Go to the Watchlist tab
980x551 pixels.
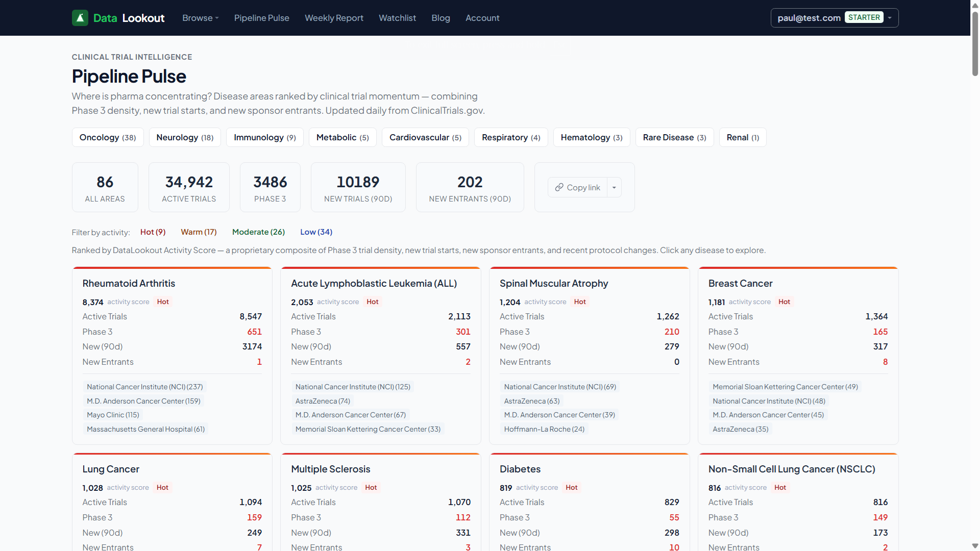(x=397, y=18)
